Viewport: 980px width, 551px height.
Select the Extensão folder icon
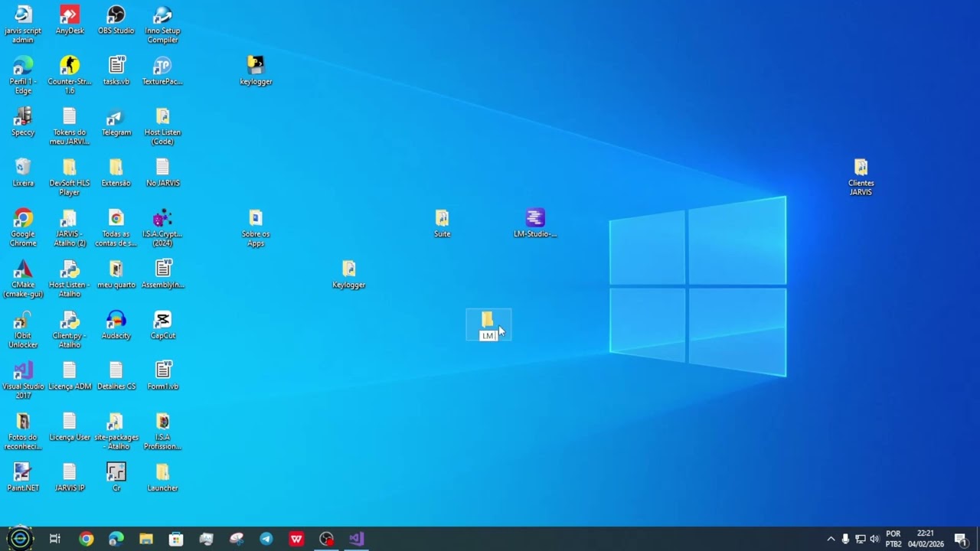click(116, 172)
